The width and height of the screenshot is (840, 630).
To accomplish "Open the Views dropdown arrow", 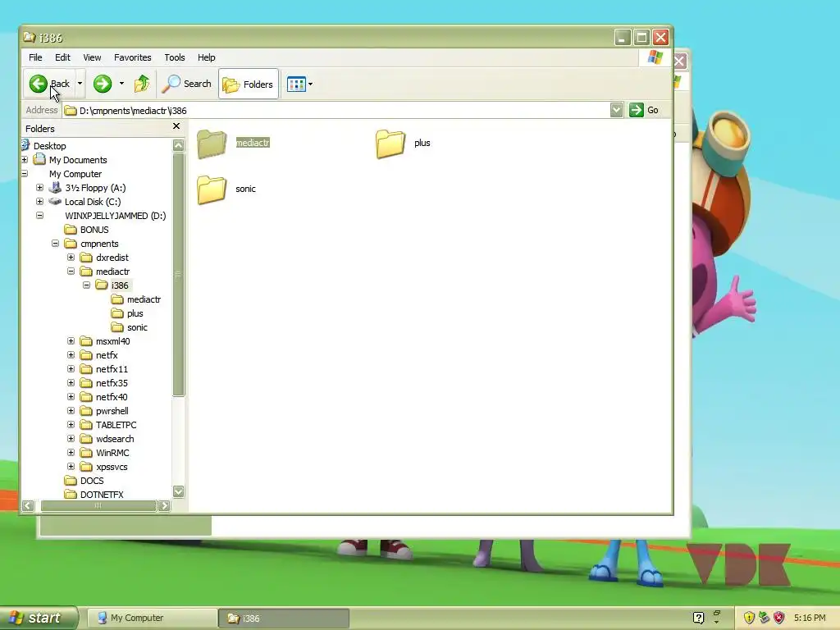I will point(311,84).
